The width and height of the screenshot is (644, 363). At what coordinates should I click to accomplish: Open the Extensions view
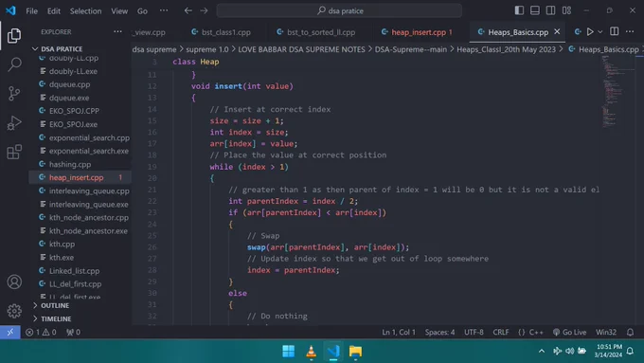[14, 152]
